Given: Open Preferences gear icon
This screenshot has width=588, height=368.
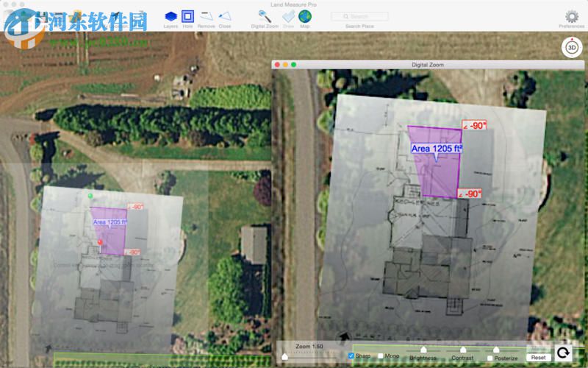Looking at the screenshot, I should [572, 16].
